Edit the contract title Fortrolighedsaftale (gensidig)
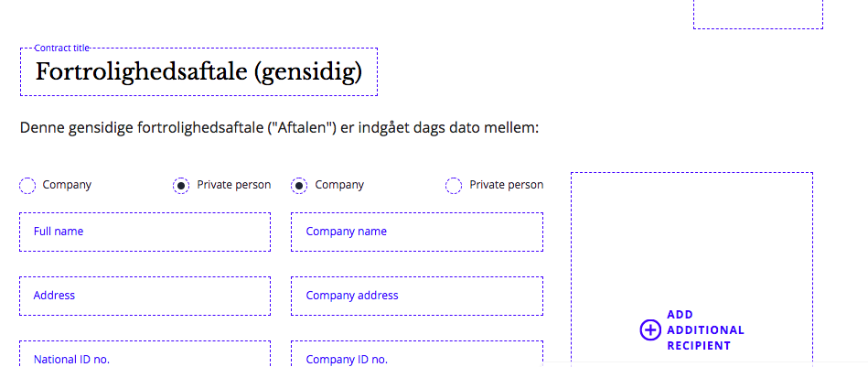The image size is (868, 367). (198, 72)
